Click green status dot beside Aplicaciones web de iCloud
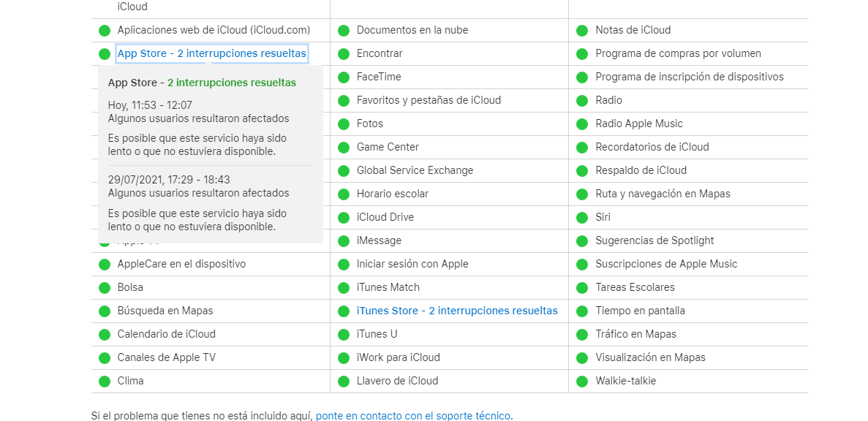The image size is (868, 421). (105, 31)
